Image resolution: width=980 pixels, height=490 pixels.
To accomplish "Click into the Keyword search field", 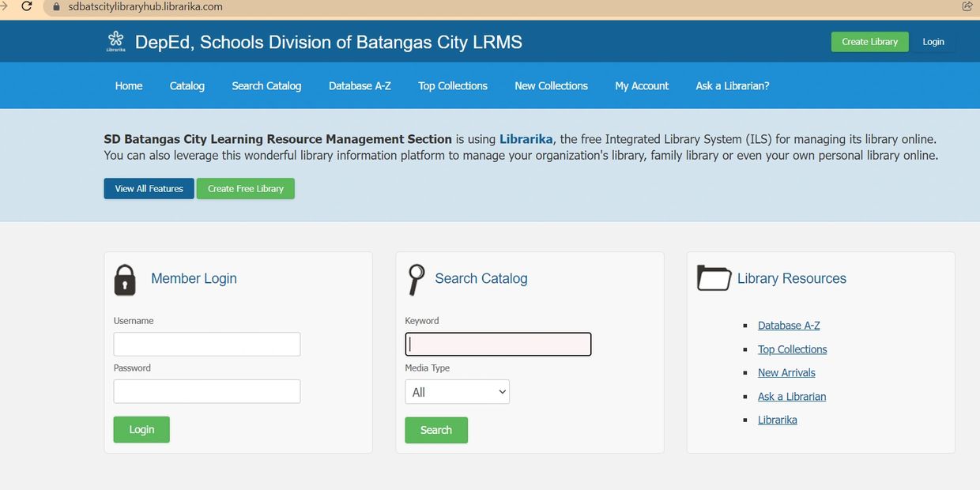I will 498,344.
